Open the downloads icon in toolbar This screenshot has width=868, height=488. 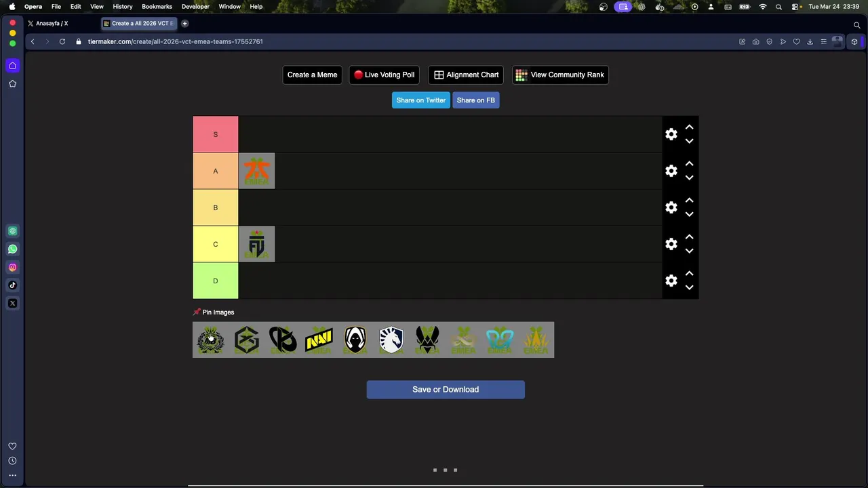tap(810, 41)
